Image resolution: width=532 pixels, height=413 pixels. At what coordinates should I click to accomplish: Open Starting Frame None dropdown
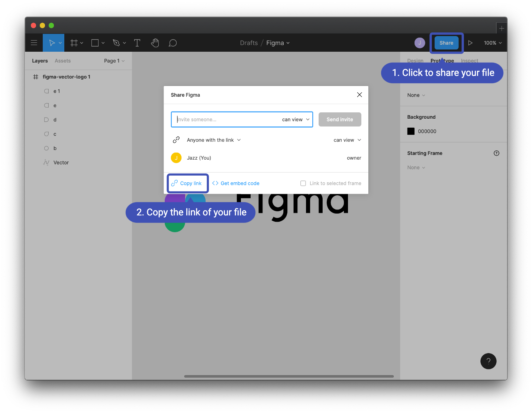[x=416, y=167]
